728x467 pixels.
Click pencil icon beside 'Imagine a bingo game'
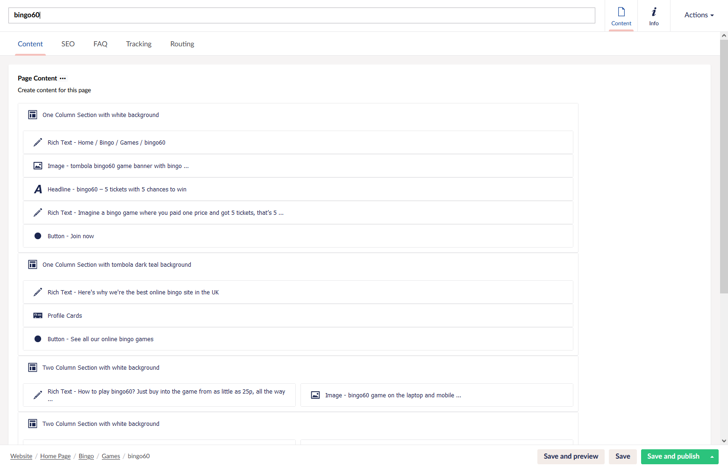[x=38, y=213]
